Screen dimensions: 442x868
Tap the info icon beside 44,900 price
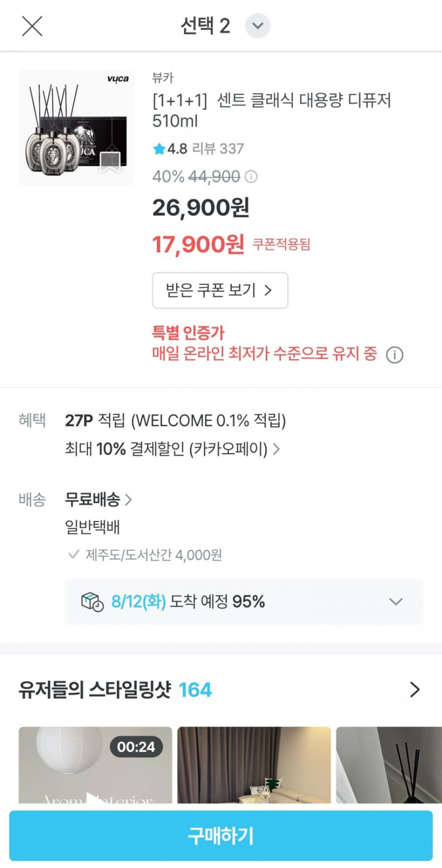pos(251,176)
